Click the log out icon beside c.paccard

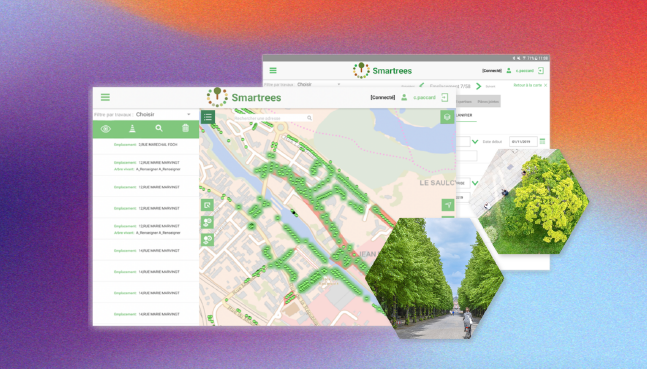coord(444,97)
